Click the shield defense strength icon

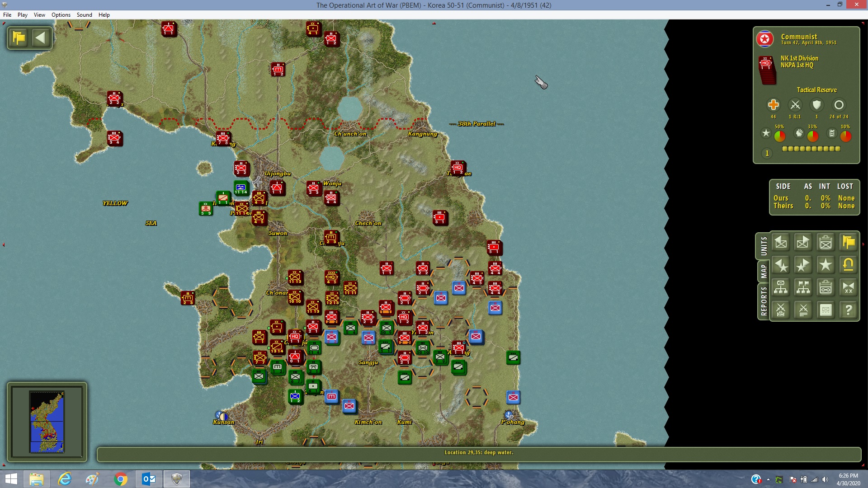pyautogui.click(x=816, y=105)
